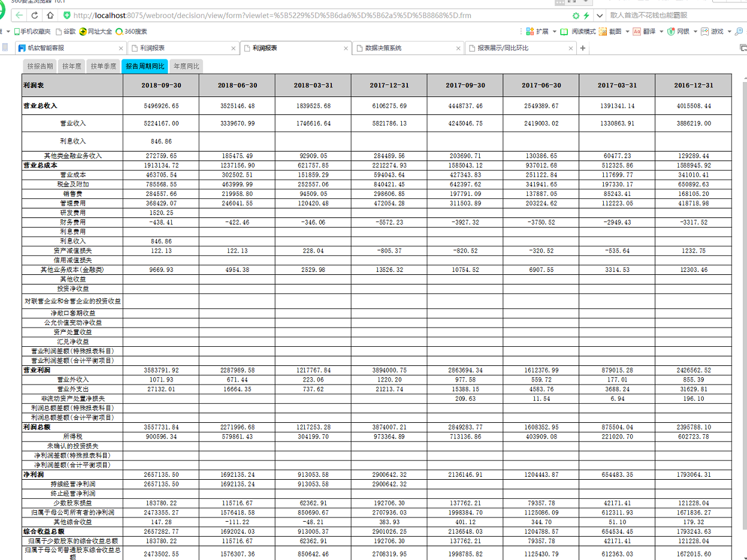Open the 网址大全 bookmark

(96, 31)
